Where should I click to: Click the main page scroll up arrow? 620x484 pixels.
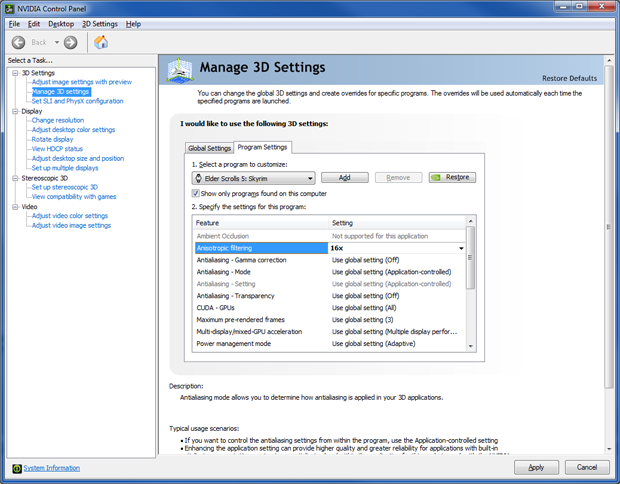coord(609,60)
